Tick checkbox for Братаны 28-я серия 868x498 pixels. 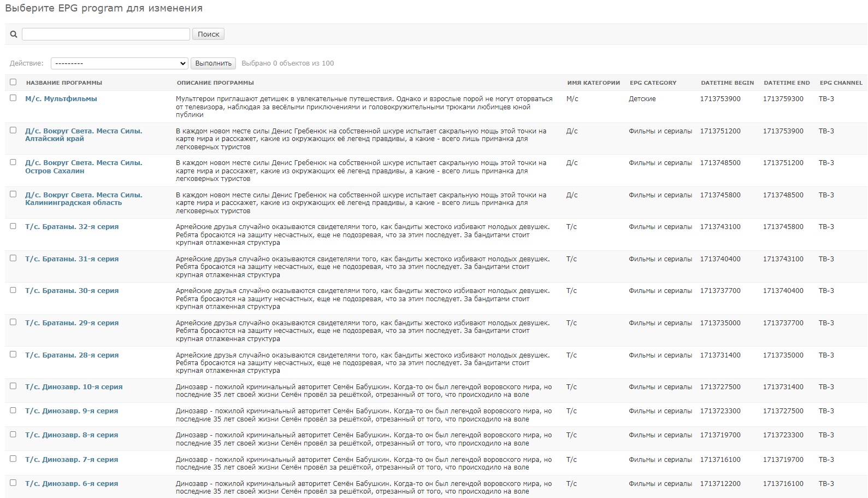tap(13, 354)
